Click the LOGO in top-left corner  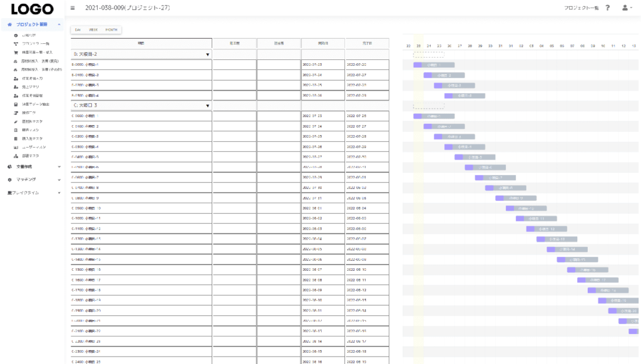coord(31,8)
